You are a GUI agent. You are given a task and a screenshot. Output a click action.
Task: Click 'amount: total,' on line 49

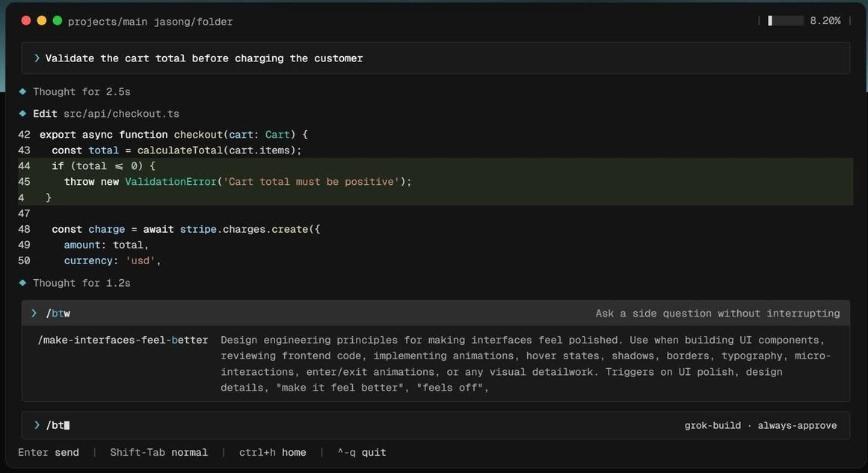(x=106, y=245)
